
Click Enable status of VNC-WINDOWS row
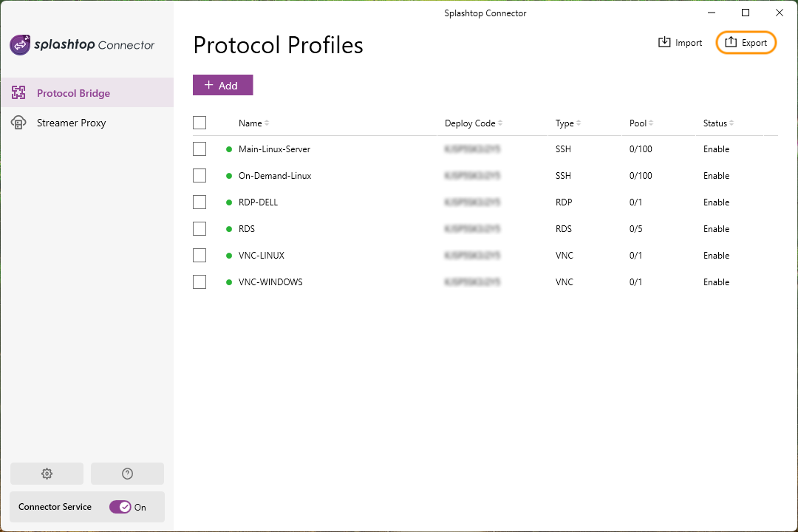(x=716, y=282)
